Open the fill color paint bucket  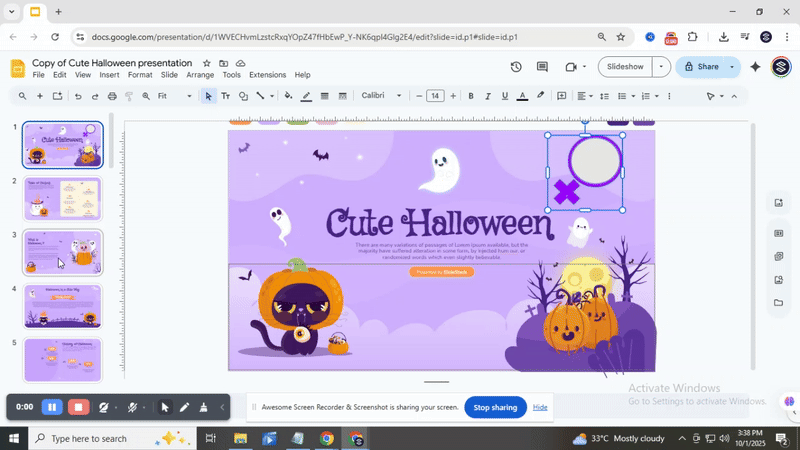point(288,96)
